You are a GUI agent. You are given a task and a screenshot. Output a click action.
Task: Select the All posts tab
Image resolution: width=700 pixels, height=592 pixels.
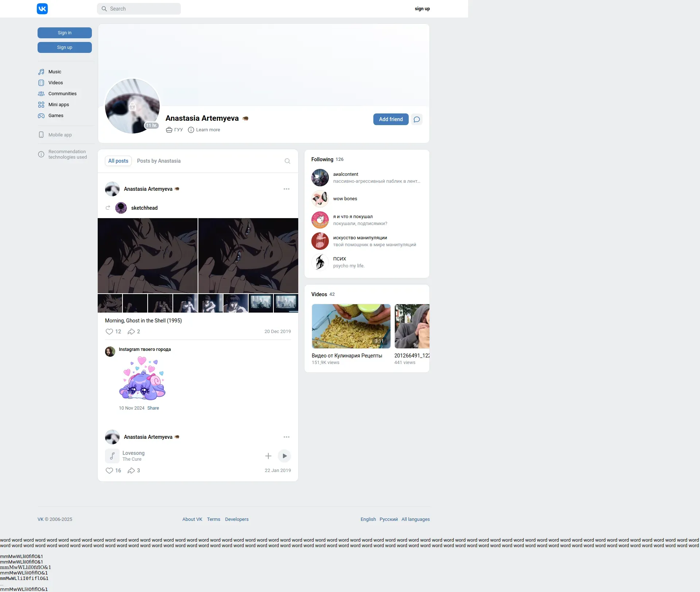point(118,161)
